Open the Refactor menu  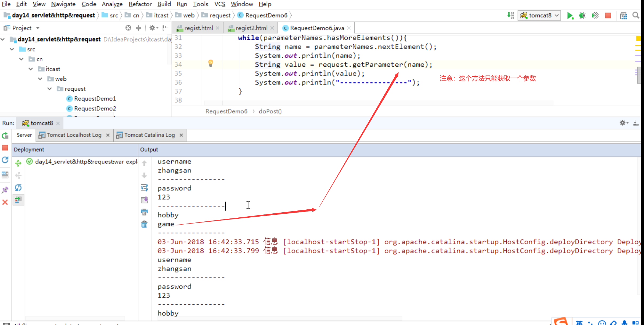point(140,4)
